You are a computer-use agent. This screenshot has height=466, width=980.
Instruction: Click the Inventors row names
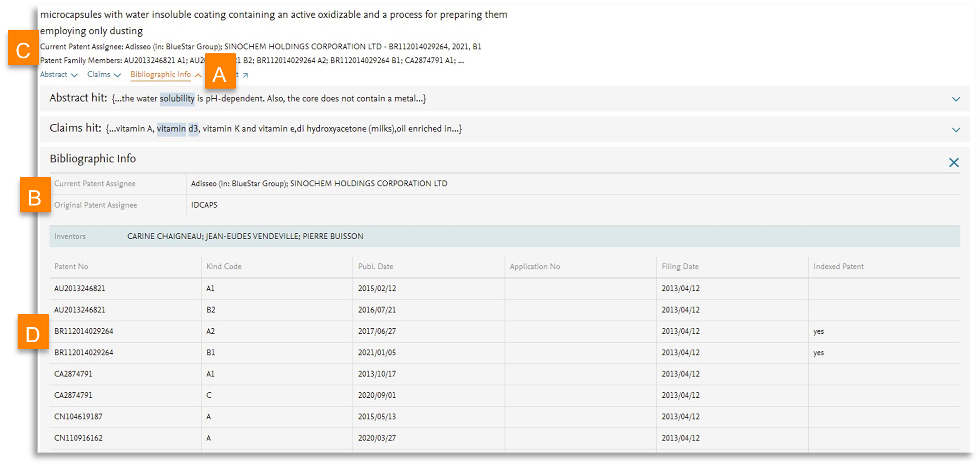(245, 236)
